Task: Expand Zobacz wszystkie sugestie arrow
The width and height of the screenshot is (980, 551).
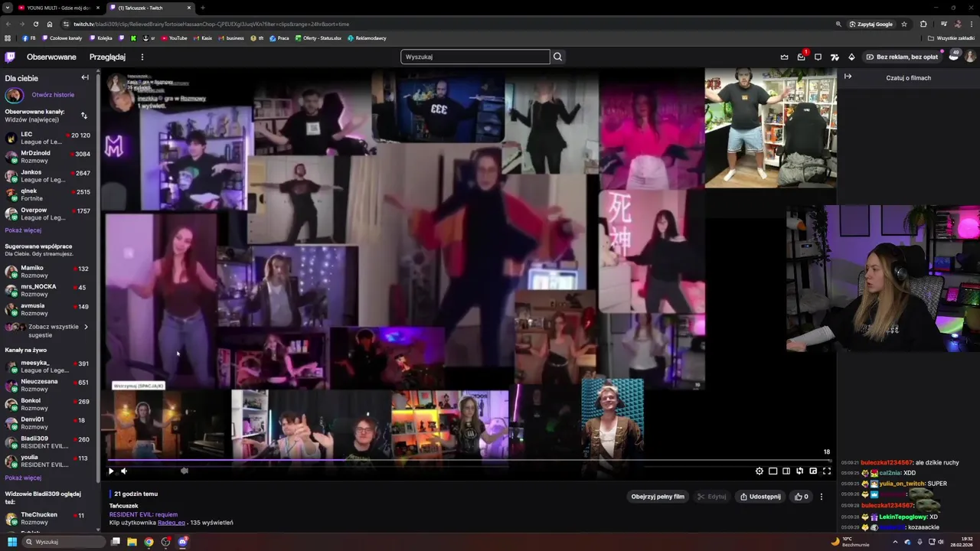Action: point(86,327)
